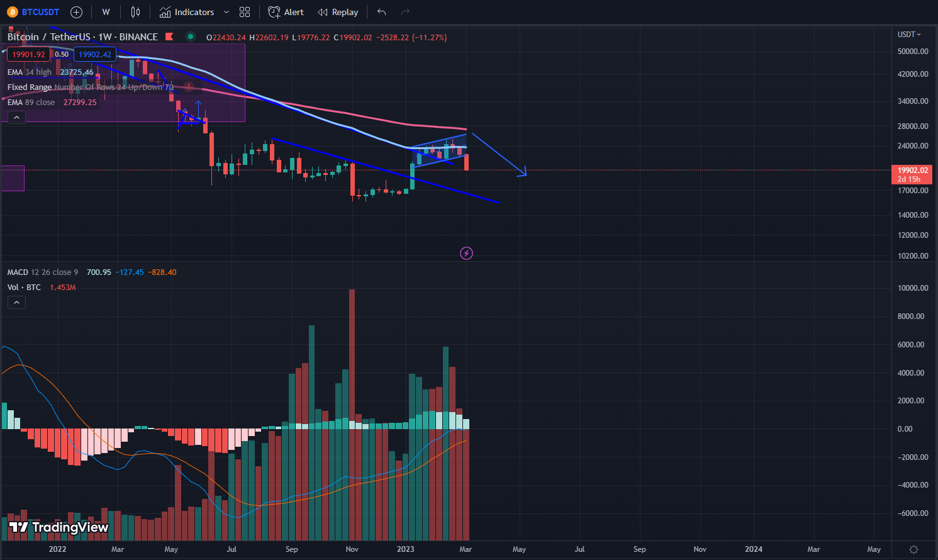Click the redo arrow in the toolbar

click(405, 12)
